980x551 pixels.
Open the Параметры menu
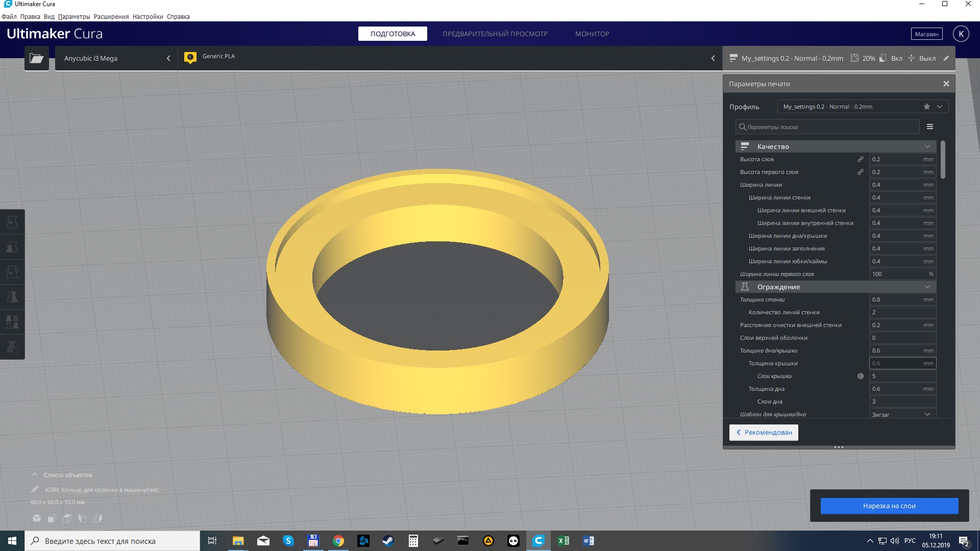tap(74, 16)
